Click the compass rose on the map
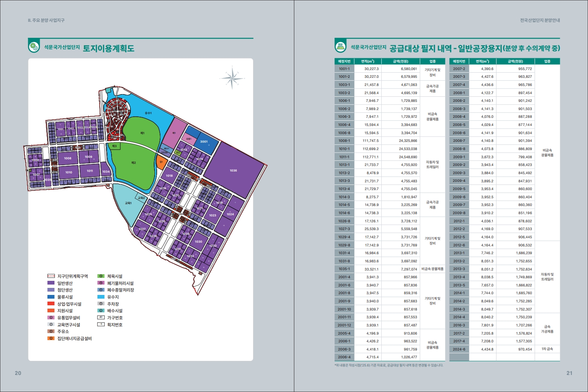 click(x=232, y=78)
